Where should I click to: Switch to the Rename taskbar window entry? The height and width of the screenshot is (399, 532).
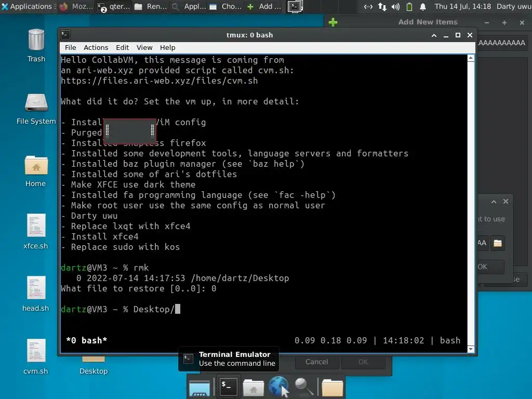(x=151, y=6)
